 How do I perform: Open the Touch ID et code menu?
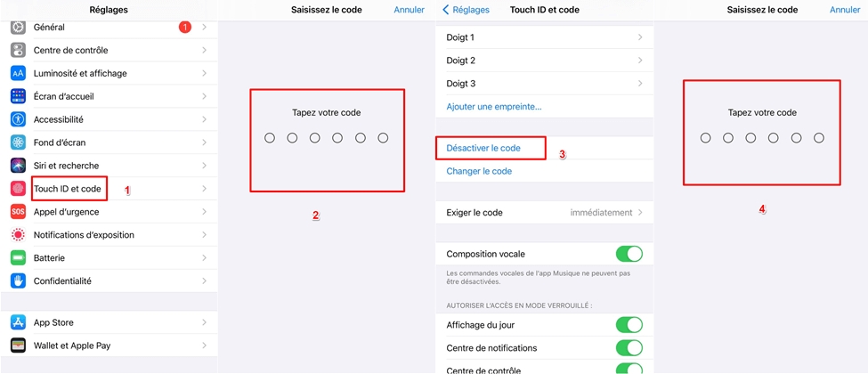(x=68, y=189)
